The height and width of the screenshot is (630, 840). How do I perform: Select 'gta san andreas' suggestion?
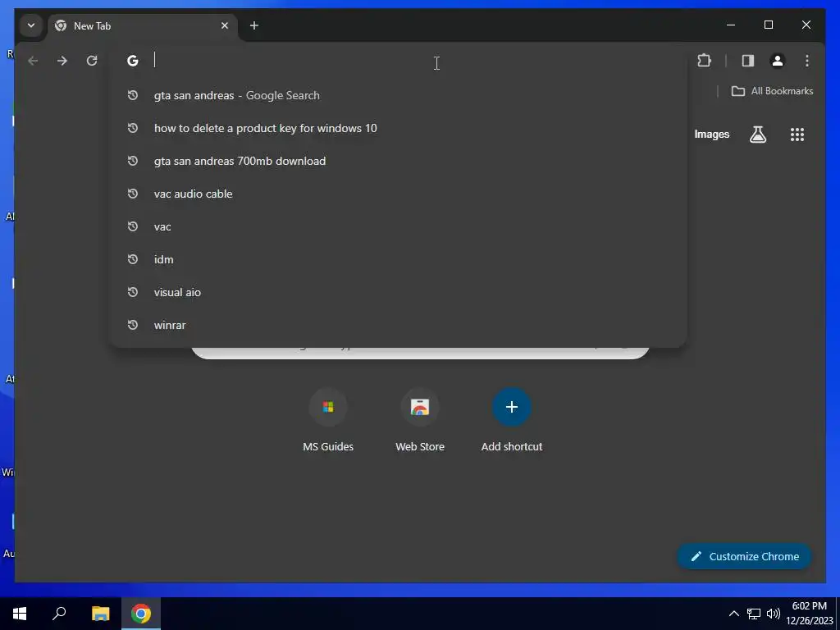pyautogui.click(x=398, y=95)
